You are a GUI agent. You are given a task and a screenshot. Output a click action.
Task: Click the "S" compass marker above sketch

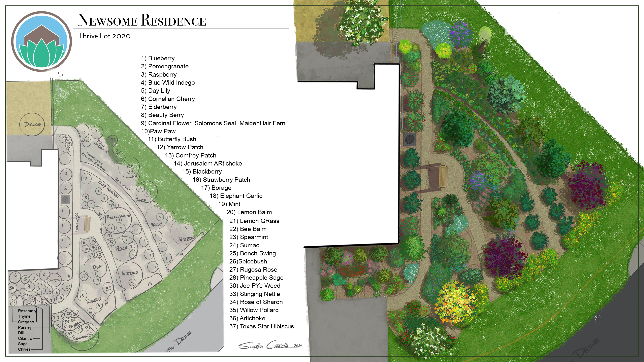pyautogui.click(x=61, y=74)
